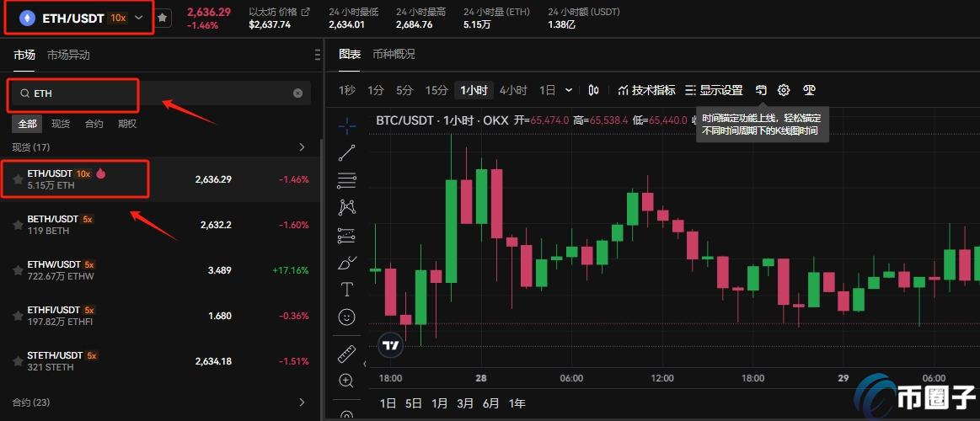The width and height of the screenshot is (980, 421).
Task: Open 显示设置 display settings
Action: tap(714, 90)
